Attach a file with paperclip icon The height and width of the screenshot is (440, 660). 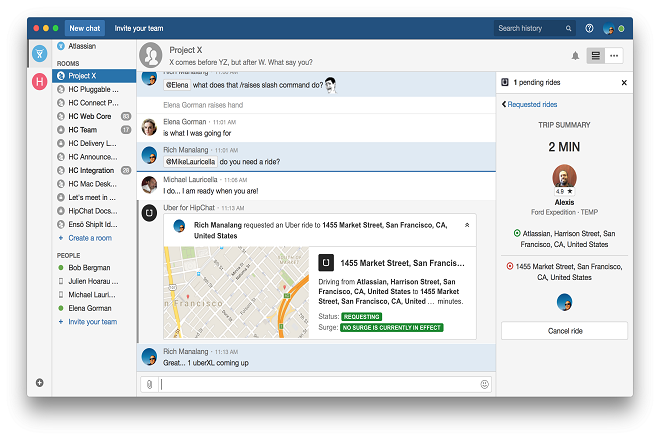pos(149,384)
